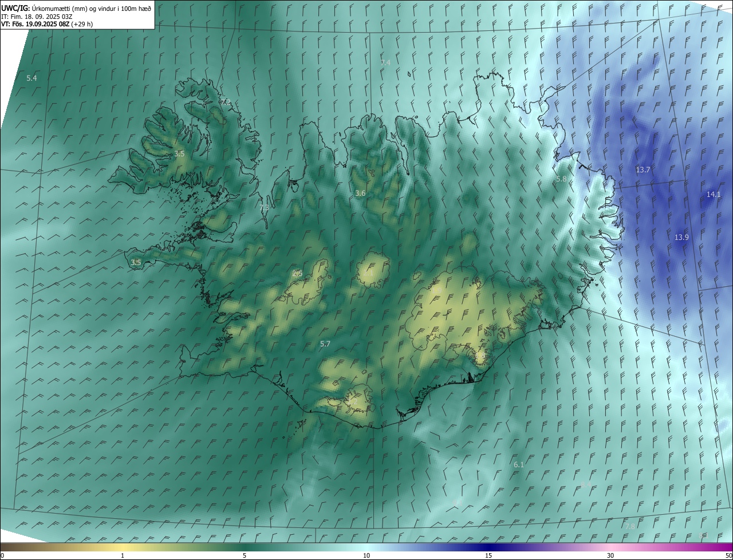Click the 6.1 value over the sea
This screenshot has width=733, height=560.
[x=519, y=464]
